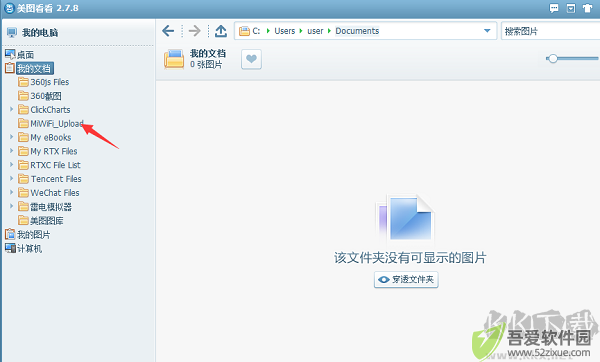Click the thumbnail size slider handle
Image resolution: width=600 pixels, height=362 pixels.
point(552,59)
